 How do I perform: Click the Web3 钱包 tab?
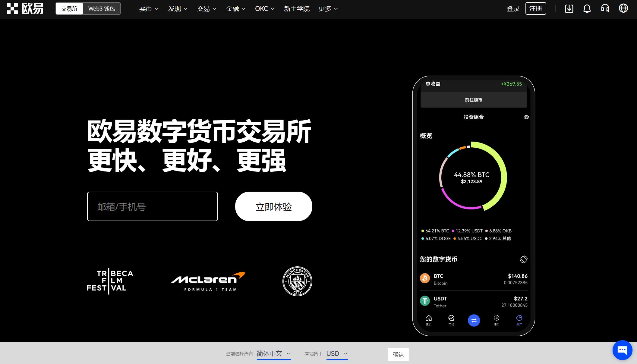pos(102,8)
